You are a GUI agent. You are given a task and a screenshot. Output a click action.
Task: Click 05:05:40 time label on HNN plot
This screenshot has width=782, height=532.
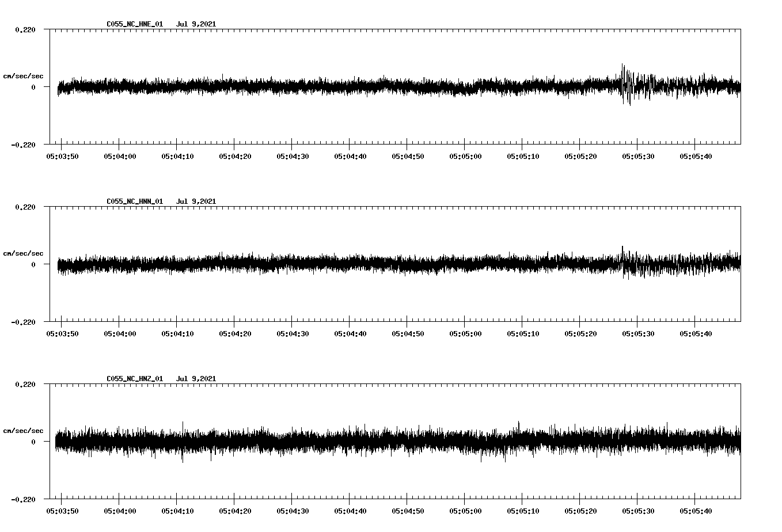coord(696,334)
